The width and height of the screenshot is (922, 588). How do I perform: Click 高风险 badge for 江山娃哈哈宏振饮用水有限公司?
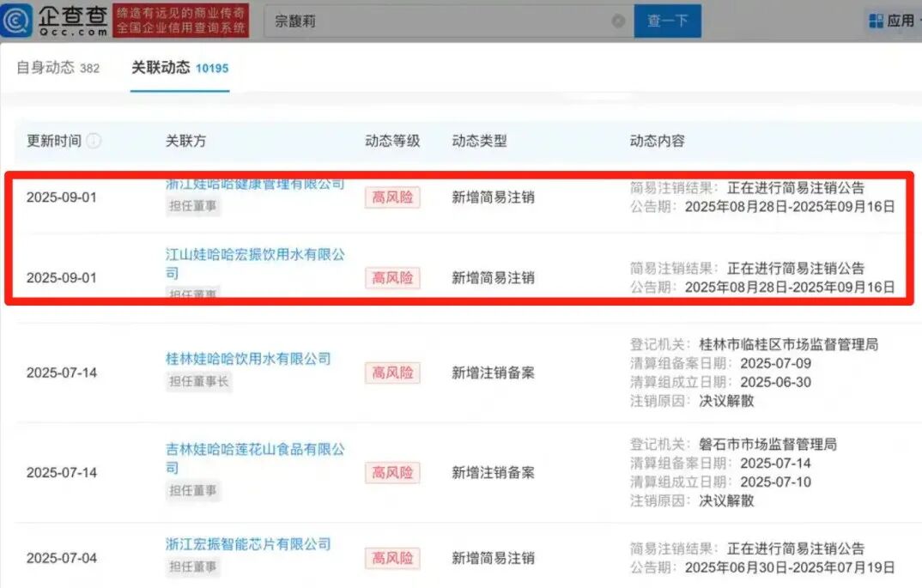pyautogui.click(x=391, y=277)
